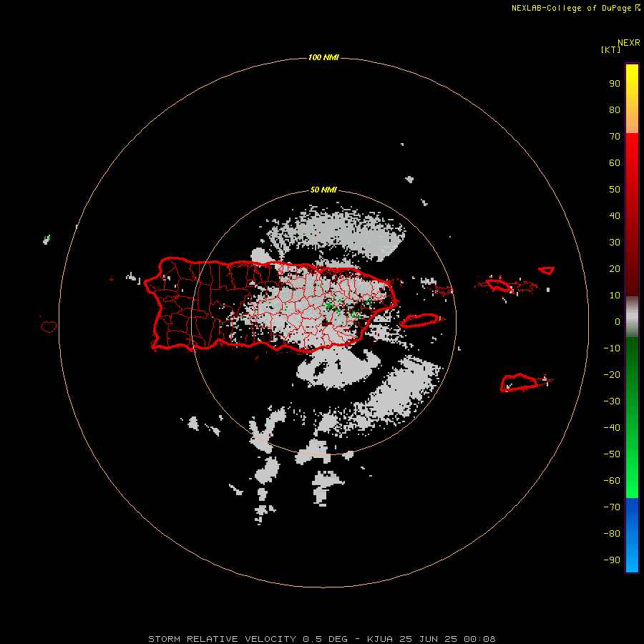
Task: Click the -30 value on the velocity scale
Action: [612, 401]
